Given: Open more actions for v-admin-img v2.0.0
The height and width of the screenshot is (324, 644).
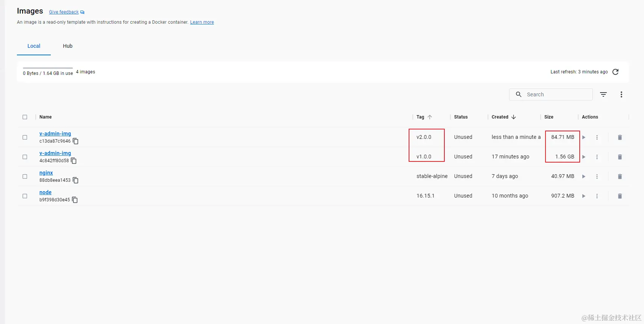Looking at the screenshot, I should [x=597, y=137].
